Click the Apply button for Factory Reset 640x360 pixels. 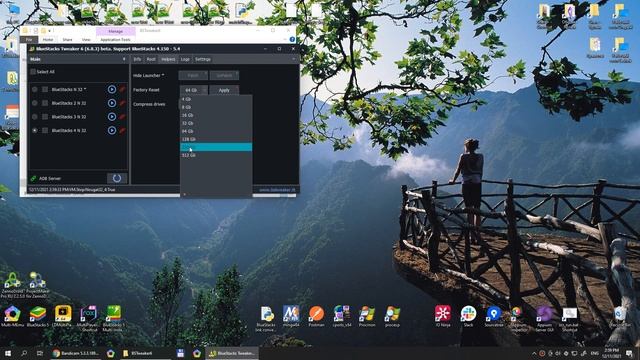[x=224, y=90]
